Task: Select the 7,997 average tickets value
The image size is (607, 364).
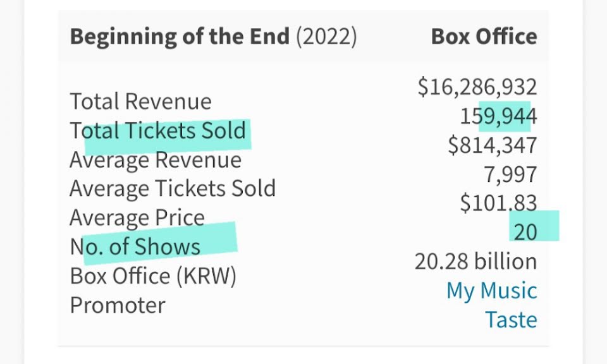Action: pyautogui.click(x=510, y=174)
